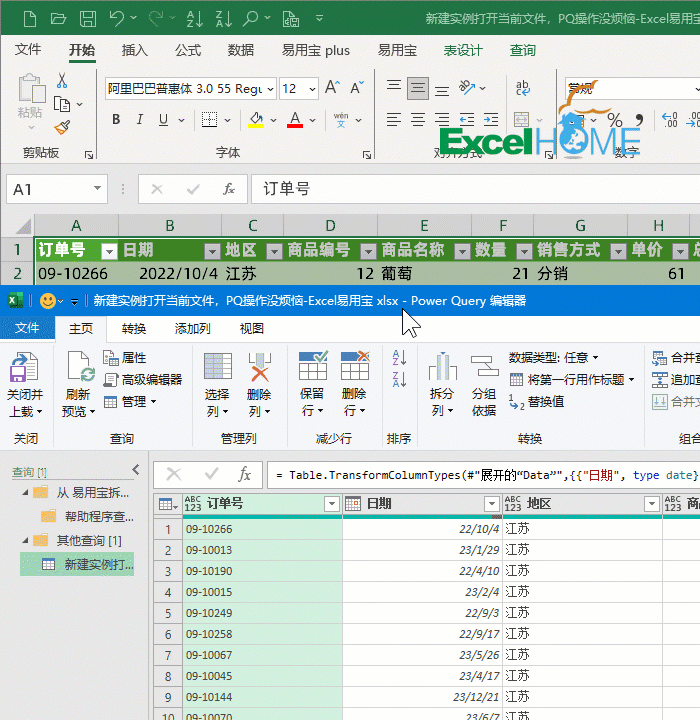Open 转换 tab in Power Query
Screen dimensions: 700x720
[x=134, y=328]
